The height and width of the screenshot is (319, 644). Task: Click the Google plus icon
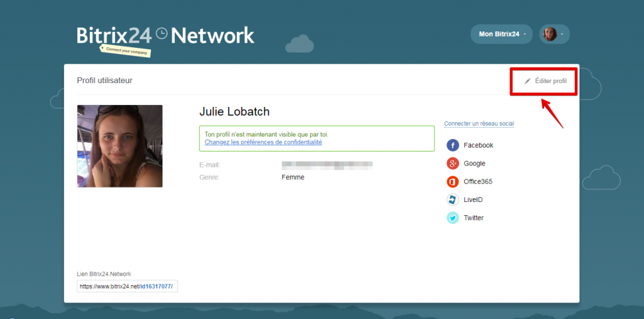[x=453, y=163]
